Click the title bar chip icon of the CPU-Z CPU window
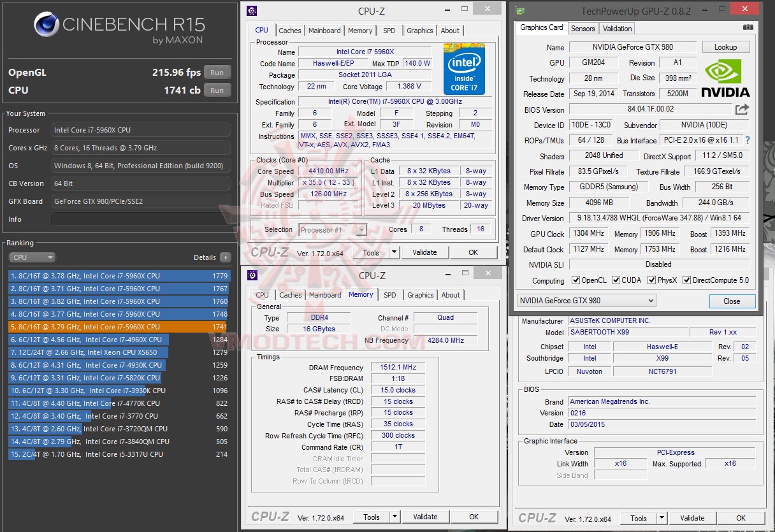The width and height of the screenshot is (775, 532). click(x=252, y=10)
